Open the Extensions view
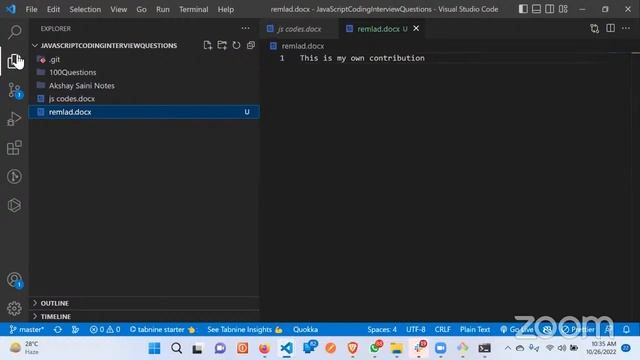This screenshot has height=360, width=640. pyautogui.click(x=14, y=148)
